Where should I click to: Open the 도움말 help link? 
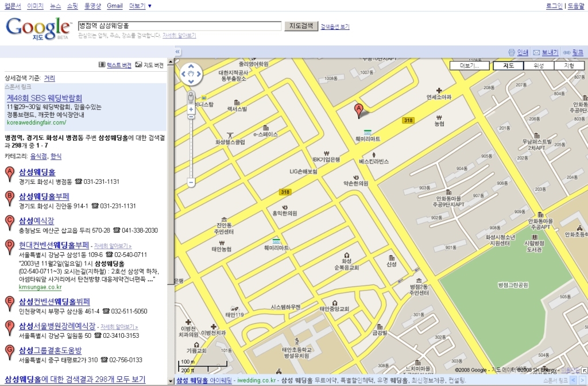coord(575,6)
